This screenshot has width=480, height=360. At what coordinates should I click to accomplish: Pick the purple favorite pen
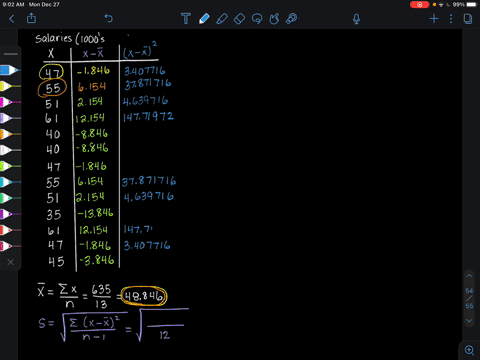[x=10, y=214]
